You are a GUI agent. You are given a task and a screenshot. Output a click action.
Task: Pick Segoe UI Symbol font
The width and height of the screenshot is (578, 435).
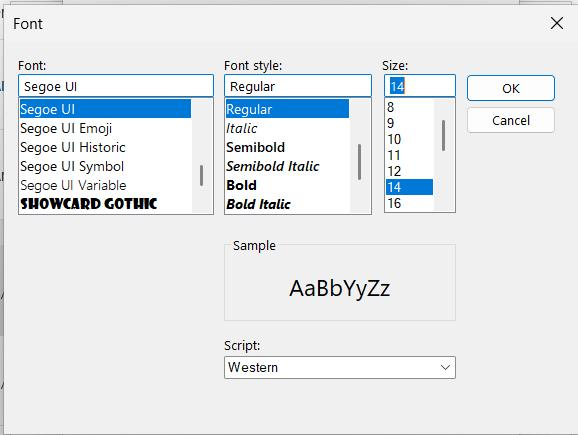(x=105, y=166)
